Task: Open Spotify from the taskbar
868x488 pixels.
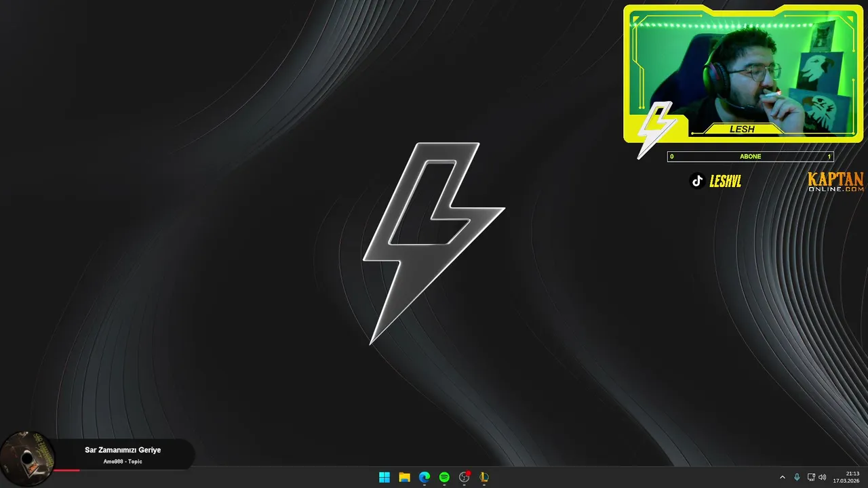Action: 444,477
